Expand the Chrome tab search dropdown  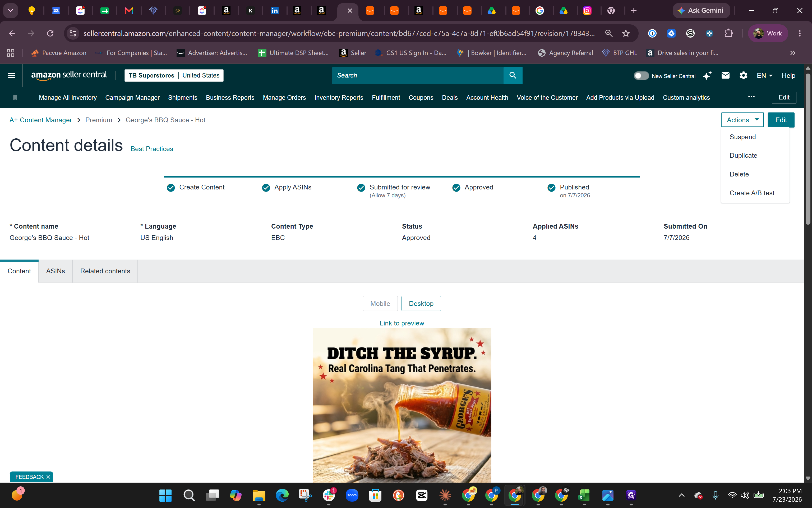tap(11, 11)
